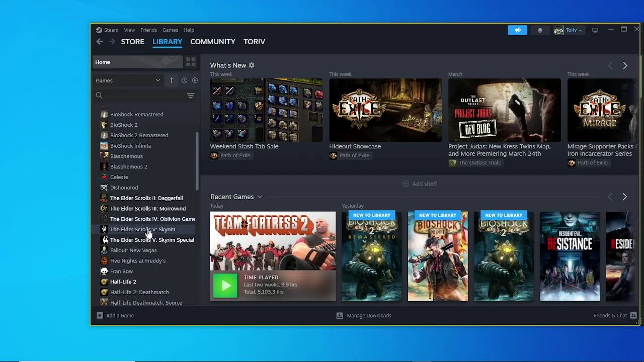Open the View menu
This screenshot has height=362, width=644.
coord(129,30)
